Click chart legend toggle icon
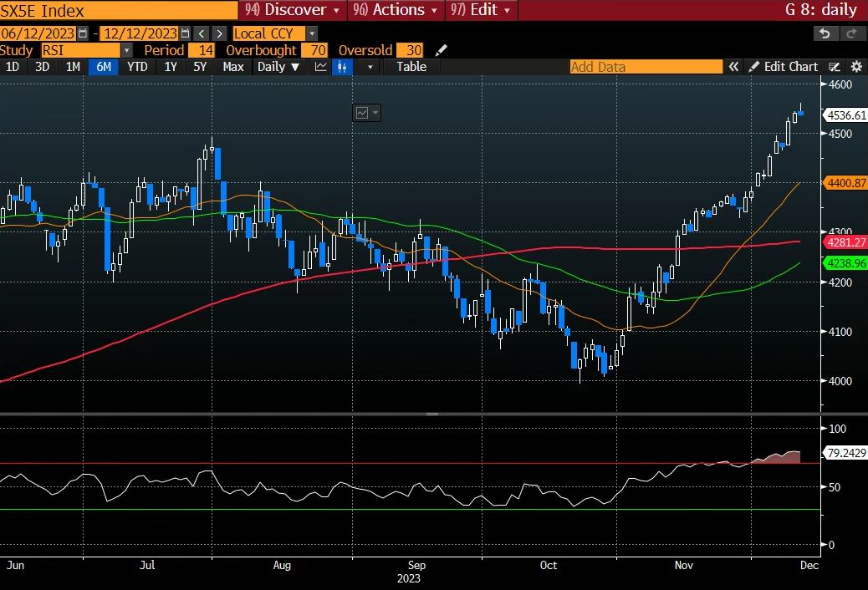The width and height of the screenshot is (868, 590). [362, 113]
